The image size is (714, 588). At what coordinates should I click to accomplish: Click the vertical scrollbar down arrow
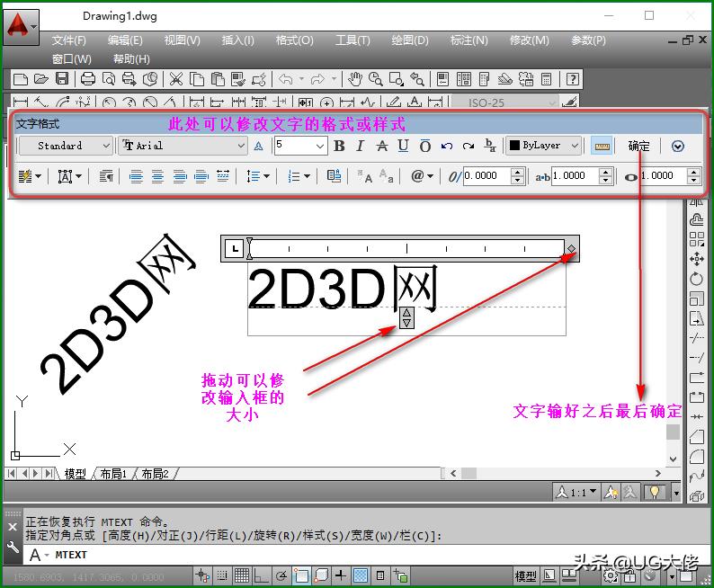pos(673,459)
